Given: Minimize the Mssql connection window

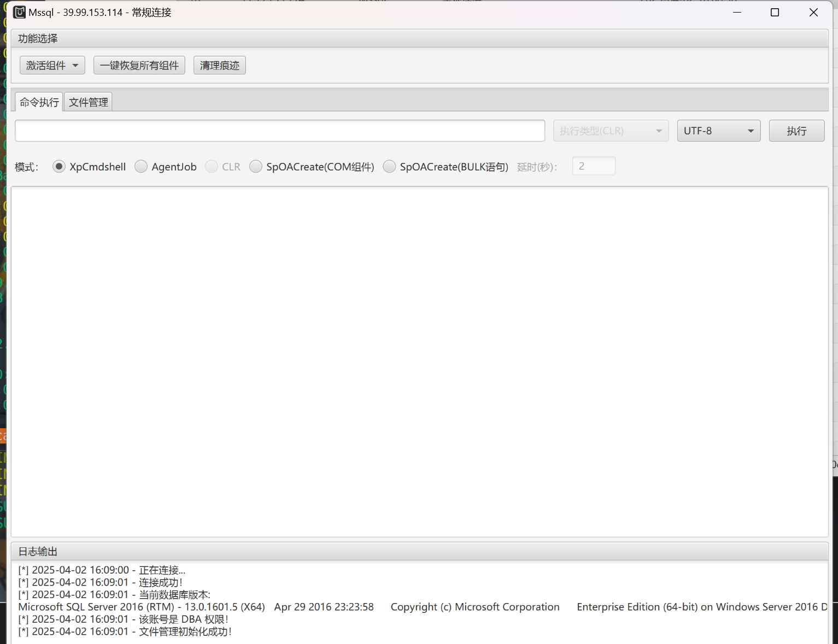Looking at the screenshot, I should [x=737, y=12].
